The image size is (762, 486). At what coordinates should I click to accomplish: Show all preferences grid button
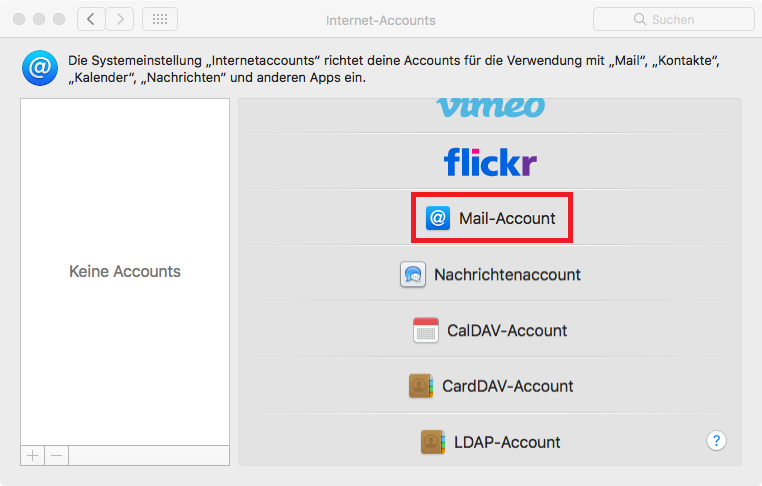(160, 19)
